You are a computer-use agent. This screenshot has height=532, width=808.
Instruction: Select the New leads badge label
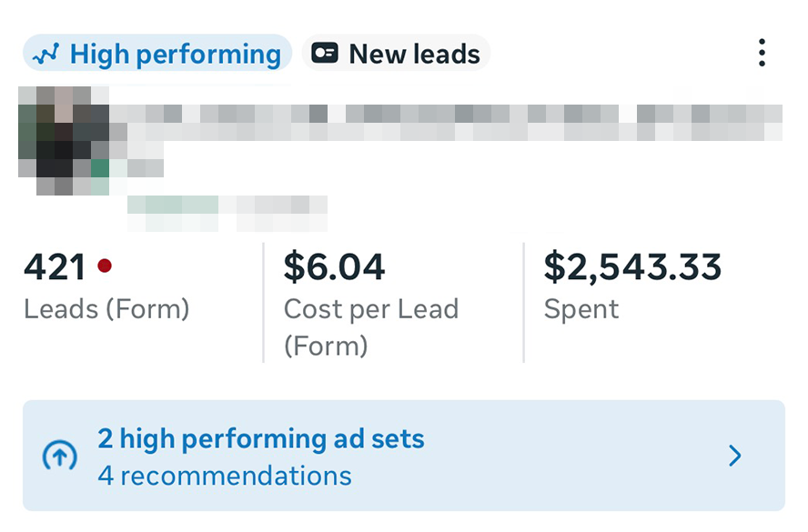(414, 54)
